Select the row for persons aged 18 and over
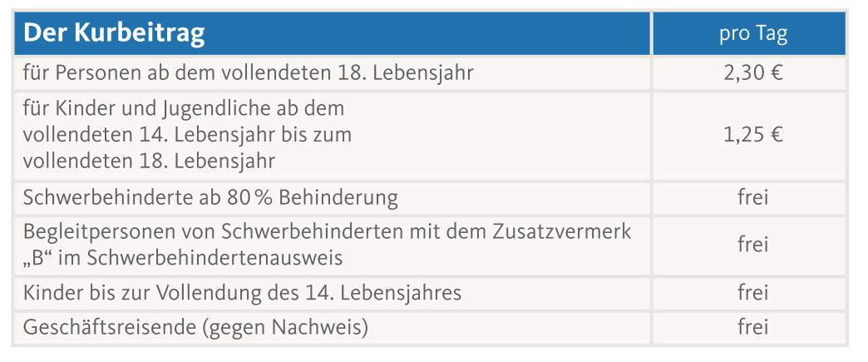 [x=248, y=73]
